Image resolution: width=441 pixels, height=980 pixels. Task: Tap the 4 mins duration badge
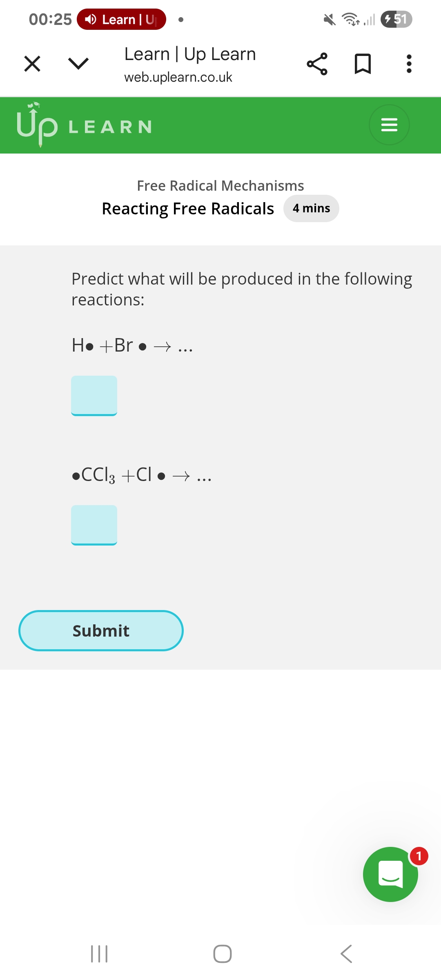point(311,209)
